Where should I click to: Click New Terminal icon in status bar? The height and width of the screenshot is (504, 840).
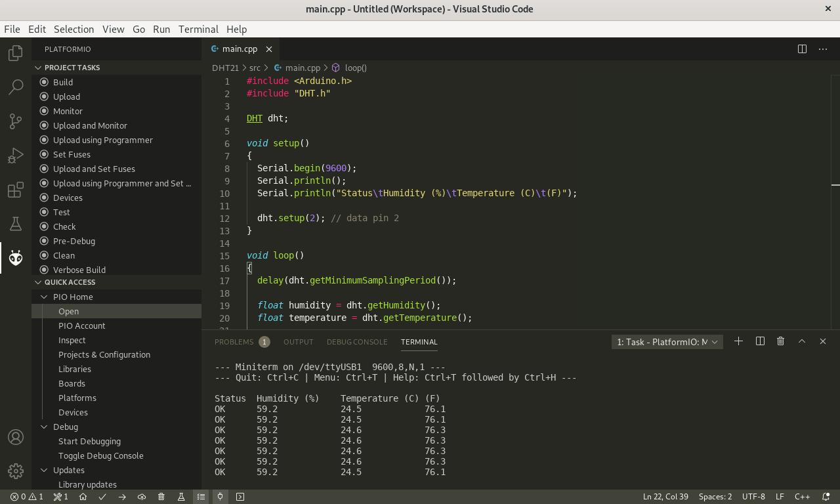click(x=240, y=497)
